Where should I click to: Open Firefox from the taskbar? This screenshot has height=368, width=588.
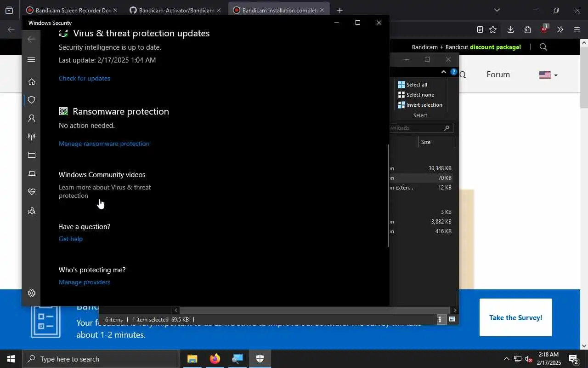pyautogui.click(x=215, y=359)
